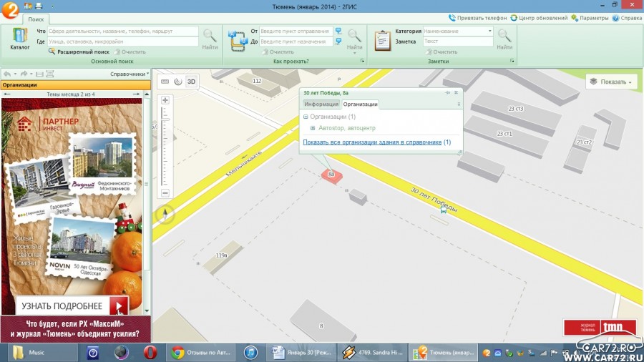Image resolution: width=644 pixels, height=362 pixels.
Task: Click the Организации panel header
Action: click(x=76, y=85)
